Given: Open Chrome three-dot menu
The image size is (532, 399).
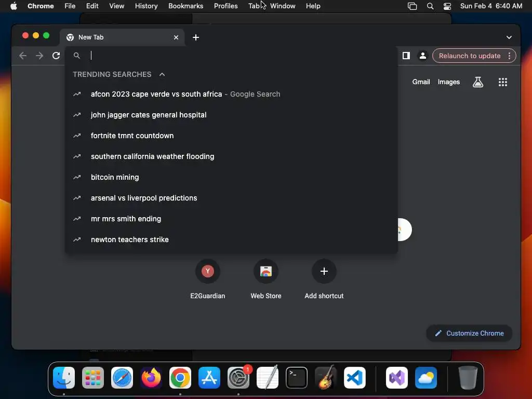Looking at the screenshot, I should [509, 56].
